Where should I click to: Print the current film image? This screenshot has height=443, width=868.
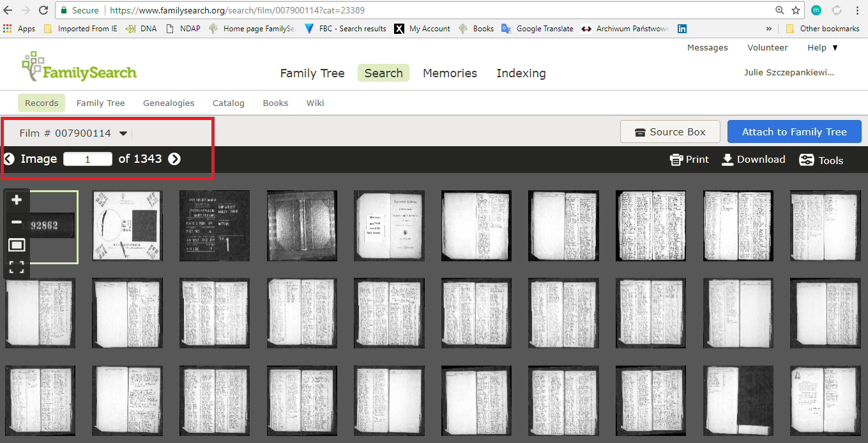point(689,160)
